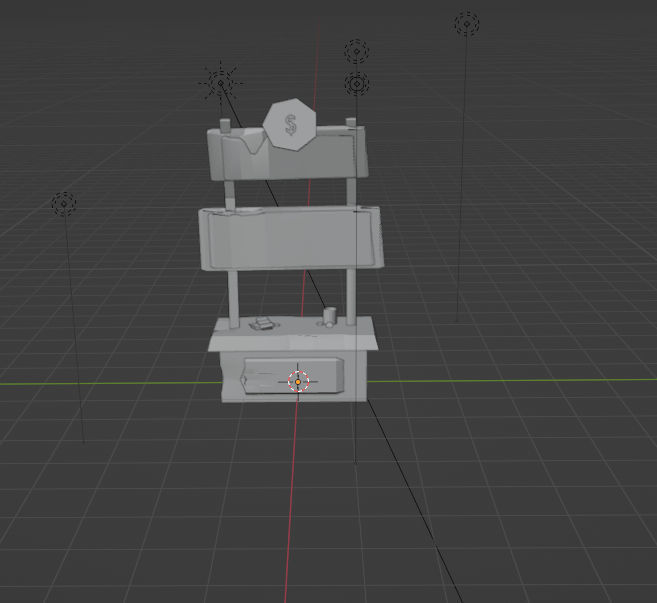Viewport: 657px width, 603px height.
Task: Select the point light left of the stand
Action: click(64, 204)
